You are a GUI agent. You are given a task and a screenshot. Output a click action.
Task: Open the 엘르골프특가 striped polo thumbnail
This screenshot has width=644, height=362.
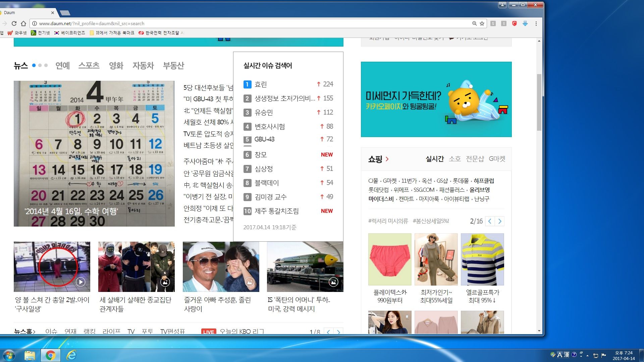coord(482,259)
